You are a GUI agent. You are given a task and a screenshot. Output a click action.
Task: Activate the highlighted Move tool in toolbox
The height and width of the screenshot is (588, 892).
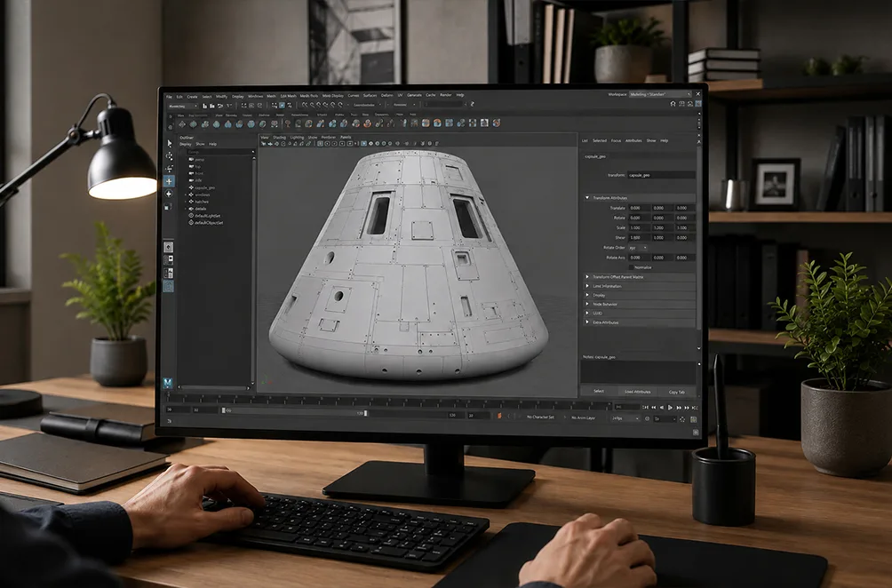(169, 181)
